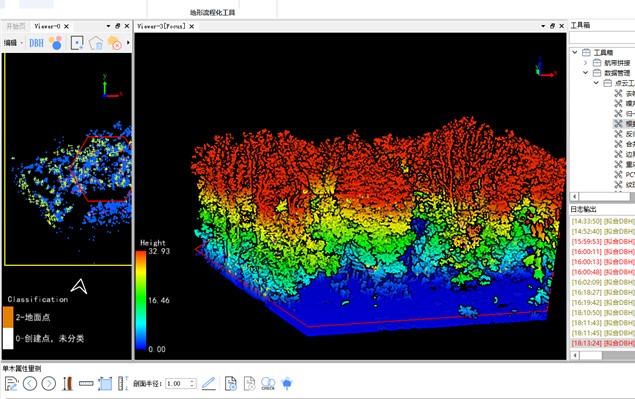Expand the 航带拼接 tree node

[x=585, y=63]
